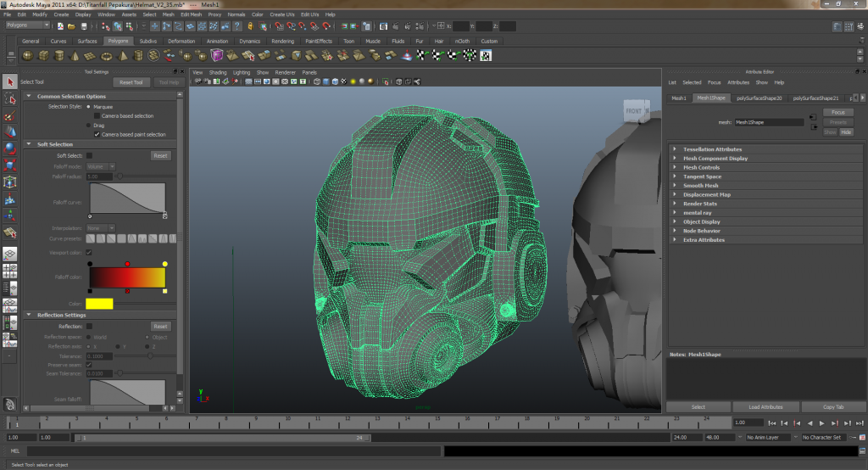The width and height of the screenshot is (868, 470).
Task: Click the FRONT view cube in viewport
Action: (633, 111)
